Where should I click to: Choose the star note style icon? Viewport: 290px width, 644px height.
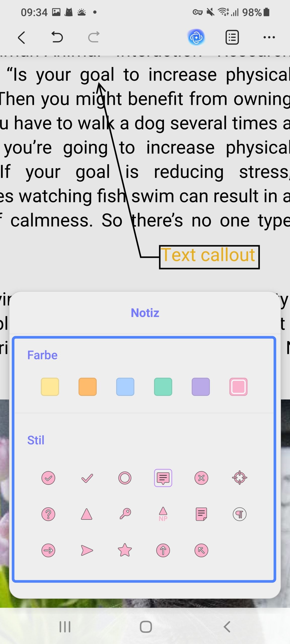tap(125, 550)
